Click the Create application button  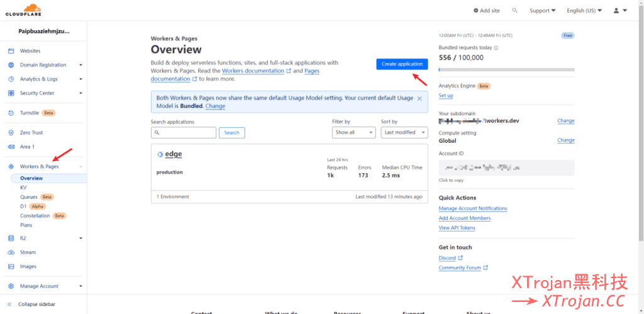(402, 64)
